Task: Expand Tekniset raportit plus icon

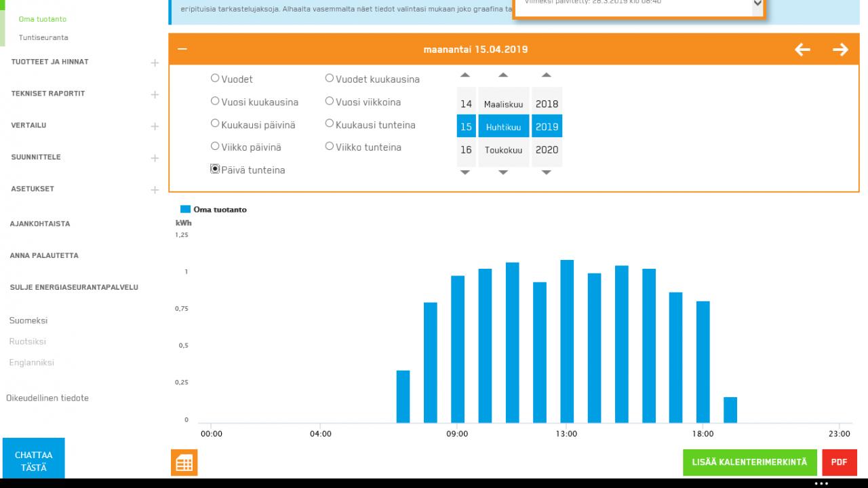Action: point(155,94)
